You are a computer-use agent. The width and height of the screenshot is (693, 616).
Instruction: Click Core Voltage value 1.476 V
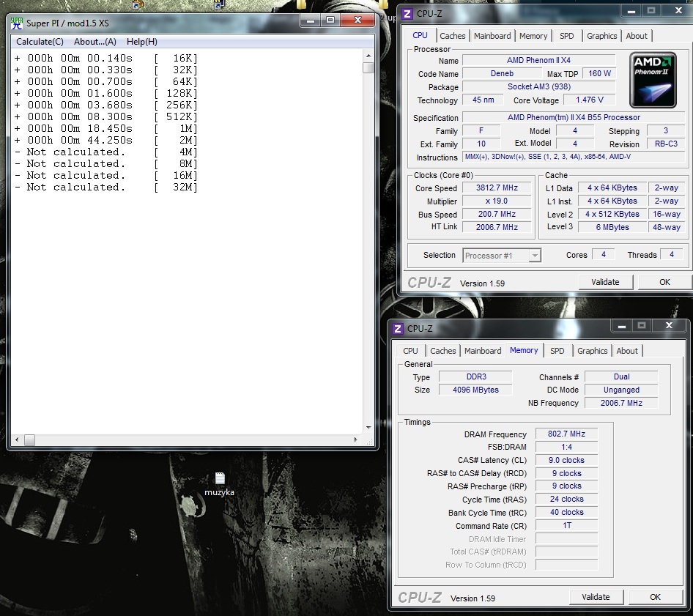(x=590, y=100)
